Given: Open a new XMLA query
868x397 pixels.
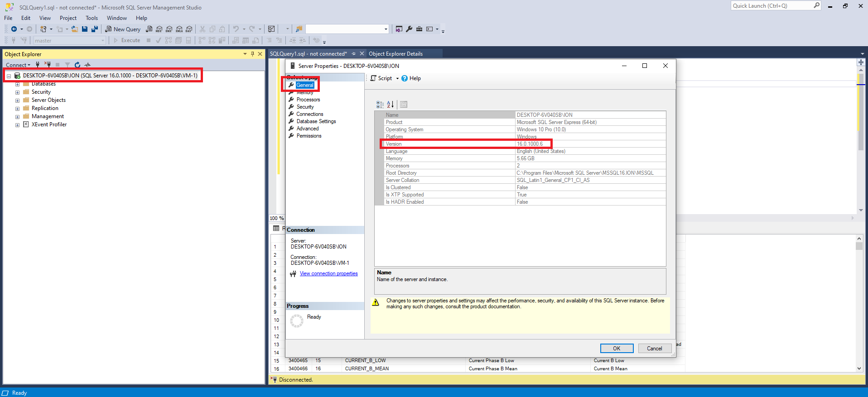Looking at the screenshot, I should (179, 29).
